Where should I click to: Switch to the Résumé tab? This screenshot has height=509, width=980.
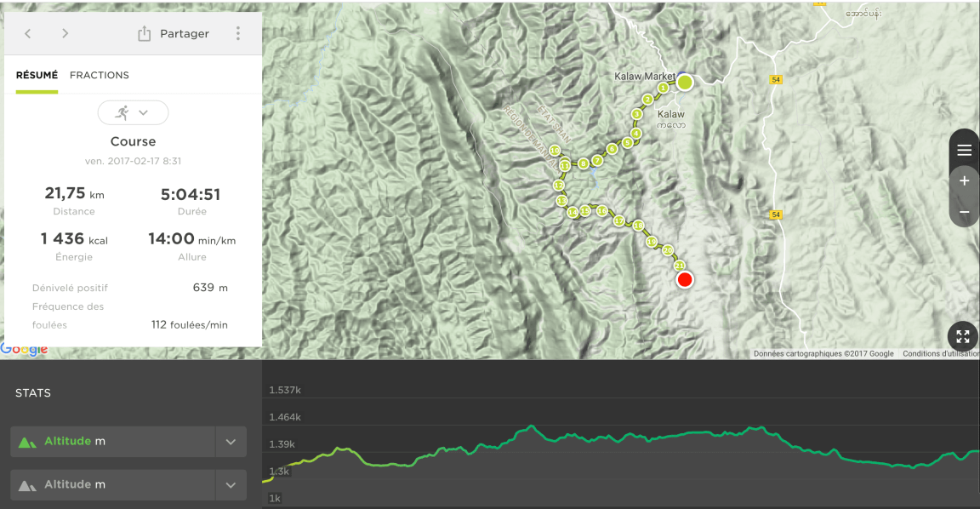37,75
